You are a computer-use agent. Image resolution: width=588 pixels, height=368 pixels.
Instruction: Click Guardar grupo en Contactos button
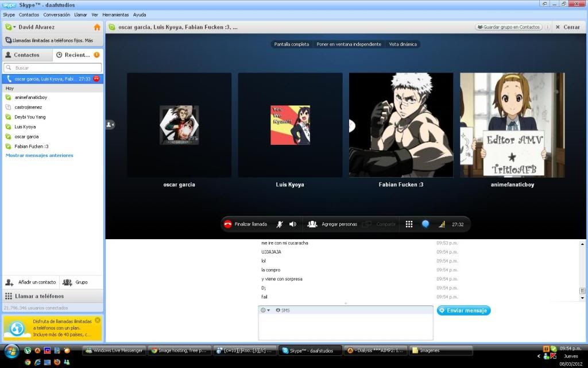coord(509,27)
